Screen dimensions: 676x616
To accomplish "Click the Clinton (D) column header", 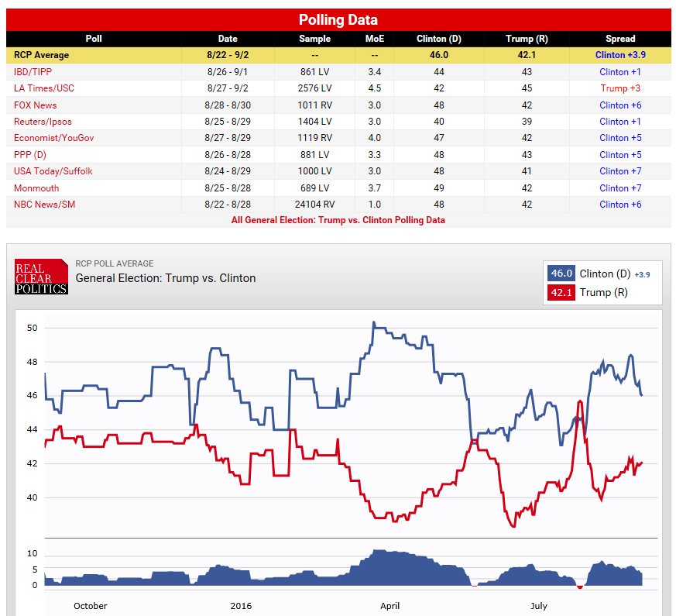I will [x=439, y=39].
